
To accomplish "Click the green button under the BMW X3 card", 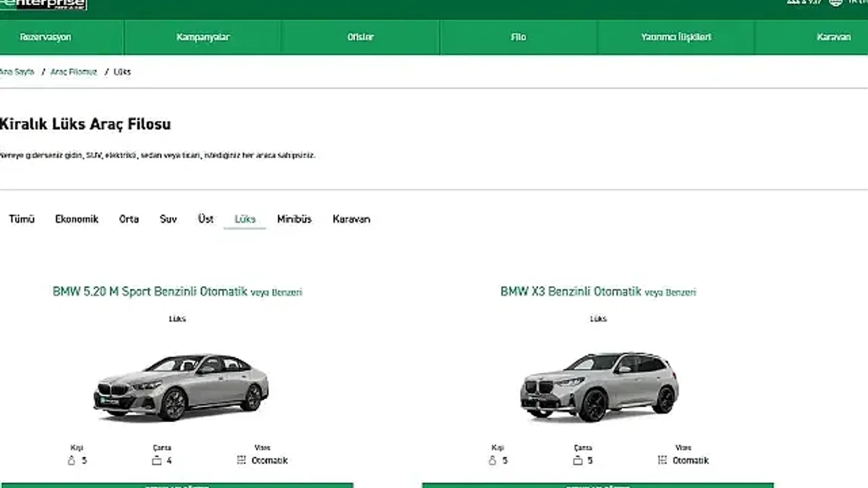I will tap(598, 485).
